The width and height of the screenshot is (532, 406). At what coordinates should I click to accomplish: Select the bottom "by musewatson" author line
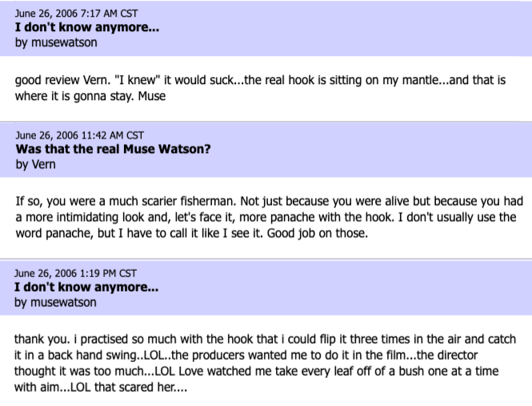point(55,303)
